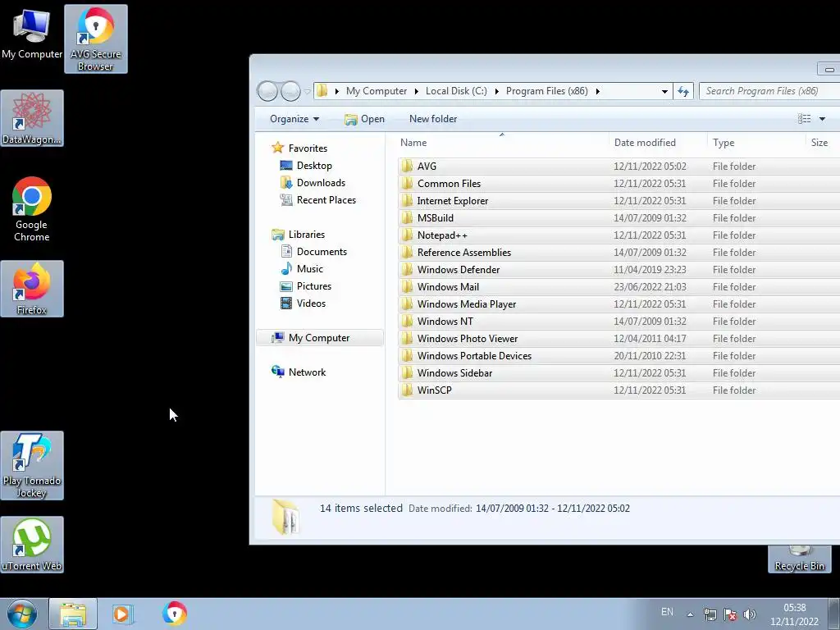Click the refresh button beside address bar
The height and width of the screenshot is (630, 840).
(683, 92)
